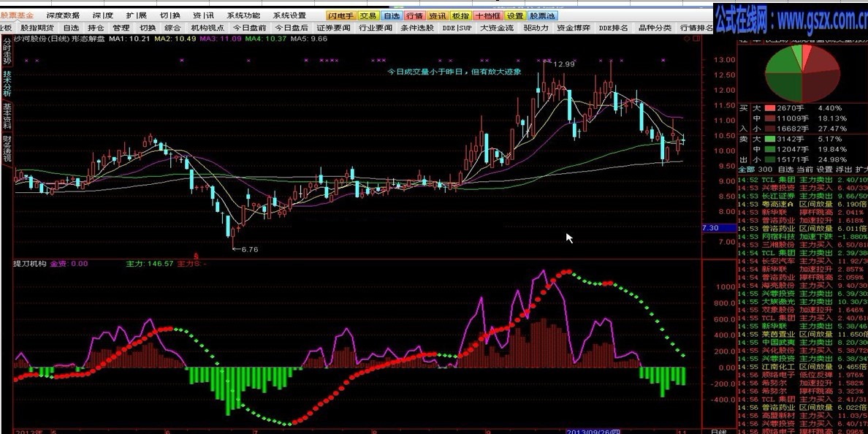The height and width of the screenshot is (434, 868).
Task: Click the 12.99 high price label
Action: [563, 64]
